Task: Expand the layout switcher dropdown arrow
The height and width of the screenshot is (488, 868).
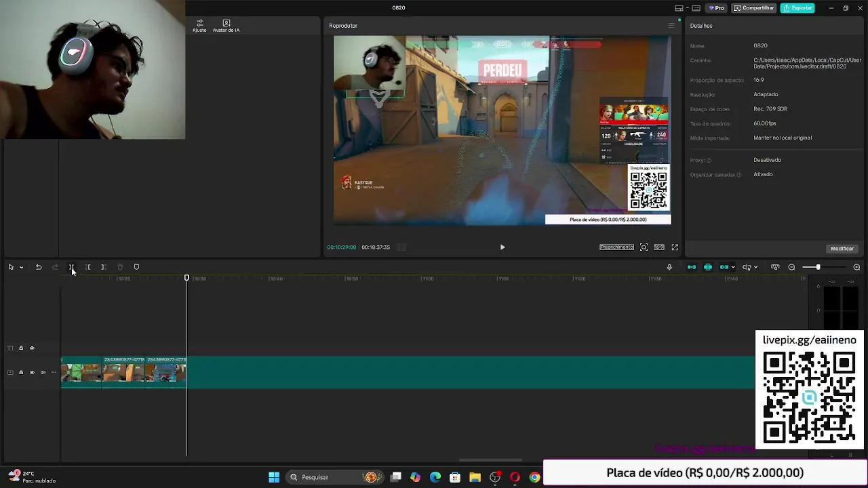Action: click(687, 8)
